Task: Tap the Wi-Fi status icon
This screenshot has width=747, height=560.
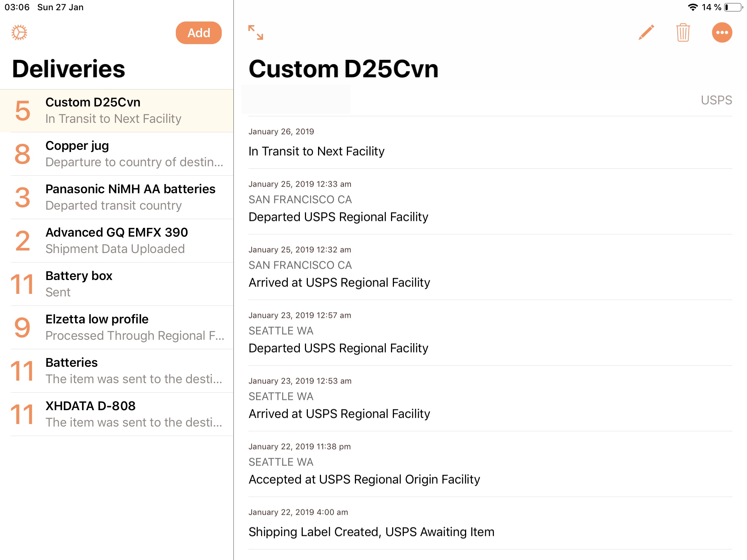Action: click(x=692, y=7)
